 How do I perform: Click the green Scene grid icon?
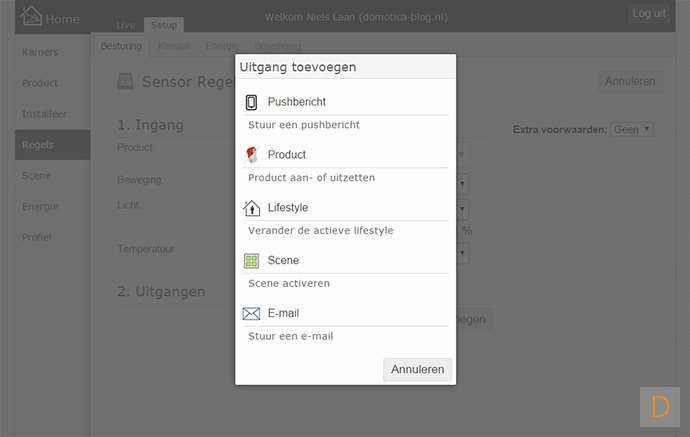pos(251,260)
